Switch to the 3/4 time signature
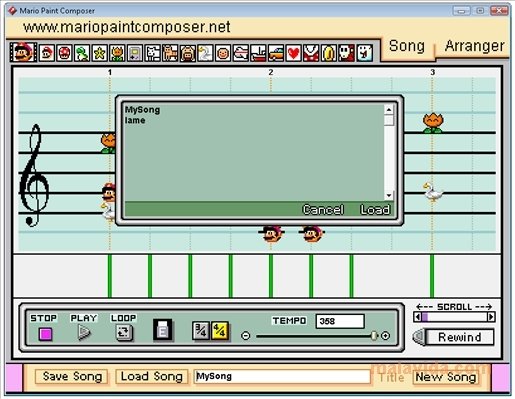 point(201,331)
